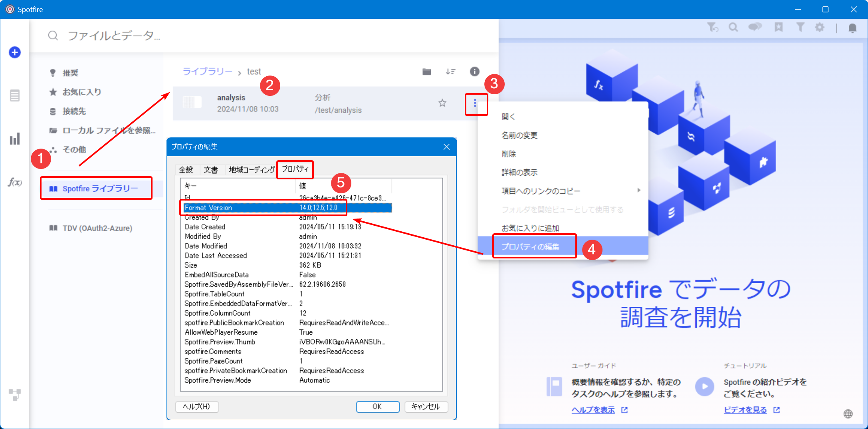Open the data canvas icon at sidebar bottom
The width and height of the screenshot is (868, 429).
[x=15, y=395]
